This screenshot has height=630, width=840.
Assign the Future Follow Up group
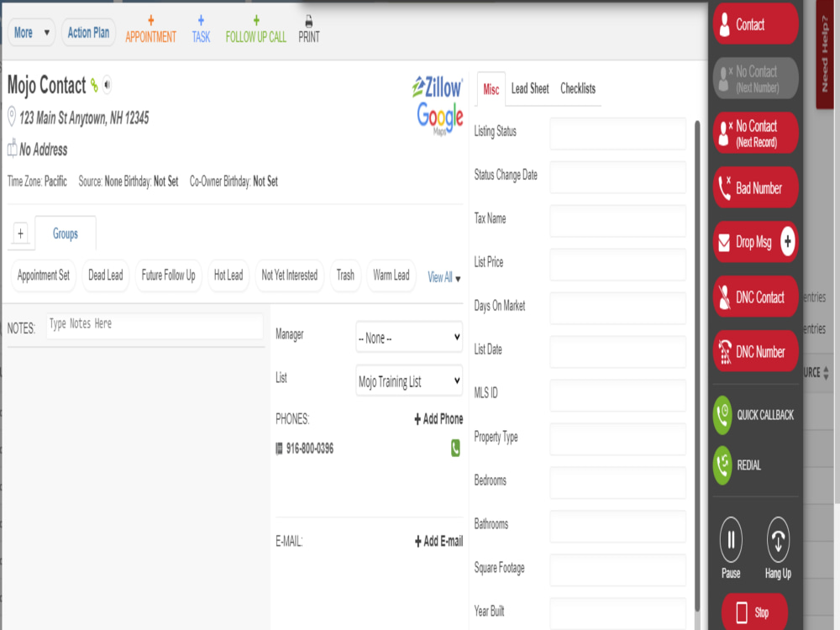point(168,276)
